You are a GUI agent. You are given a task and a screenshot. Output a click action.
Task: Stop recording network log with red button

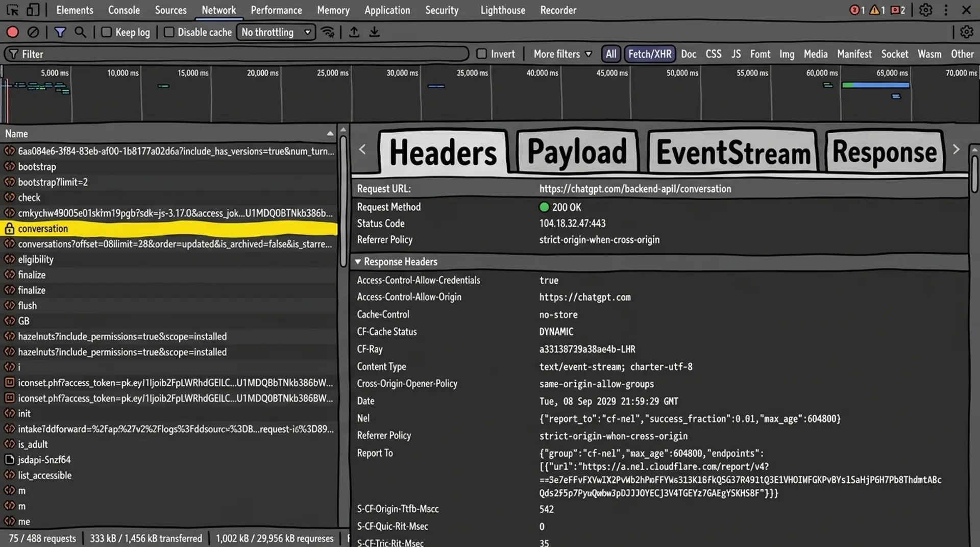pos(13,32)
